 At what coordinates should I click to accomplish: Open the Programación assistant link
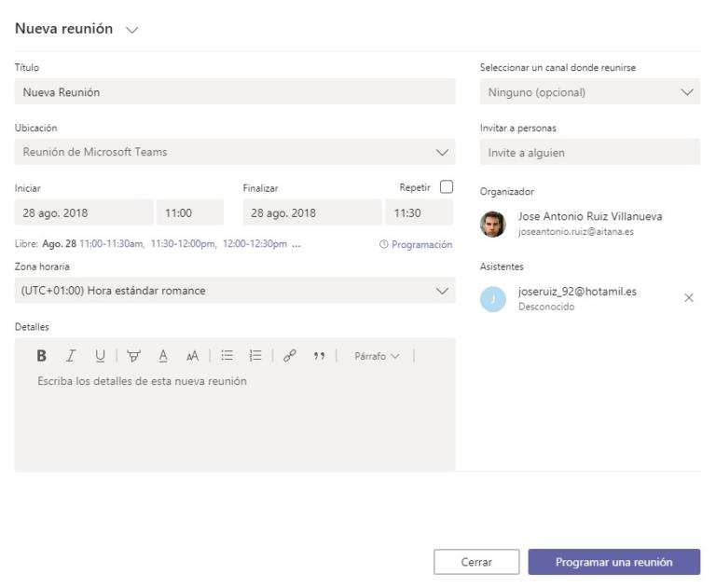pos(416,245)
